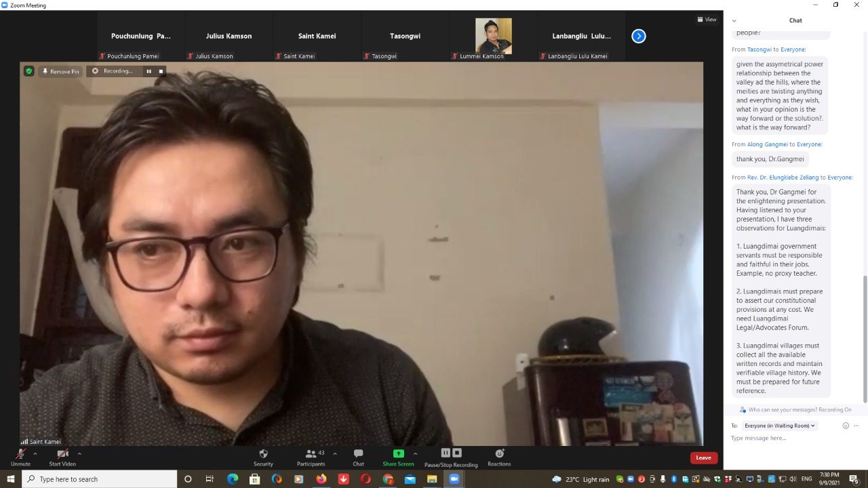Open the emoji picker in chat
The height and width of the screenshot is (488, 868).
846,426
